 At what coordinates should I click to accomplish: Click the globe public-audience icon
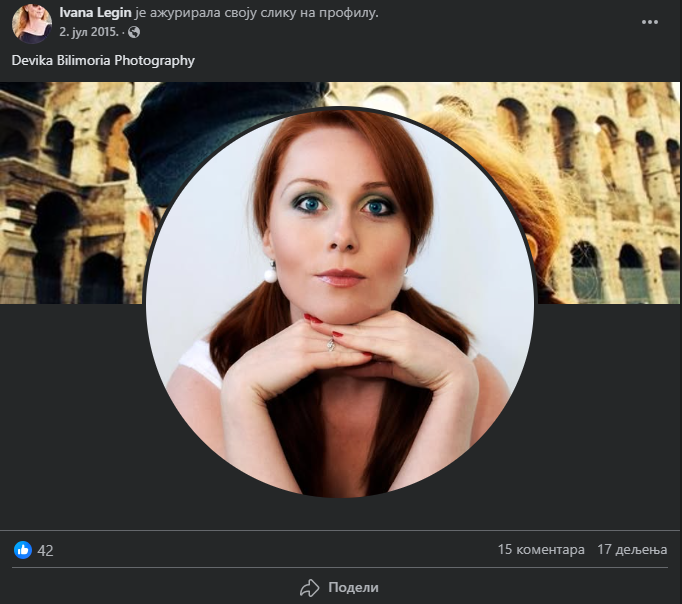(x=134, y=31)
